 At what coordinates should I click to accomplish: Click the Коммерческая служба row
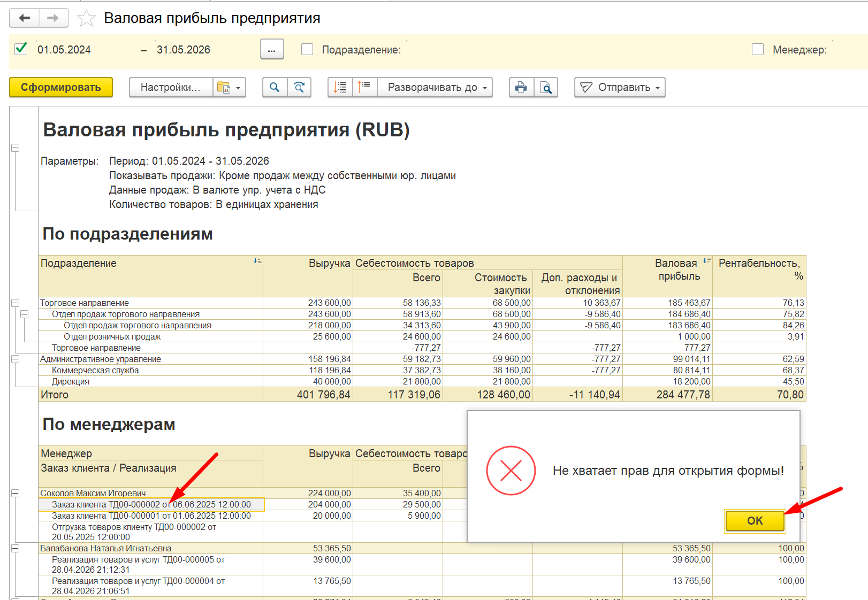click(x=151, y=370)
